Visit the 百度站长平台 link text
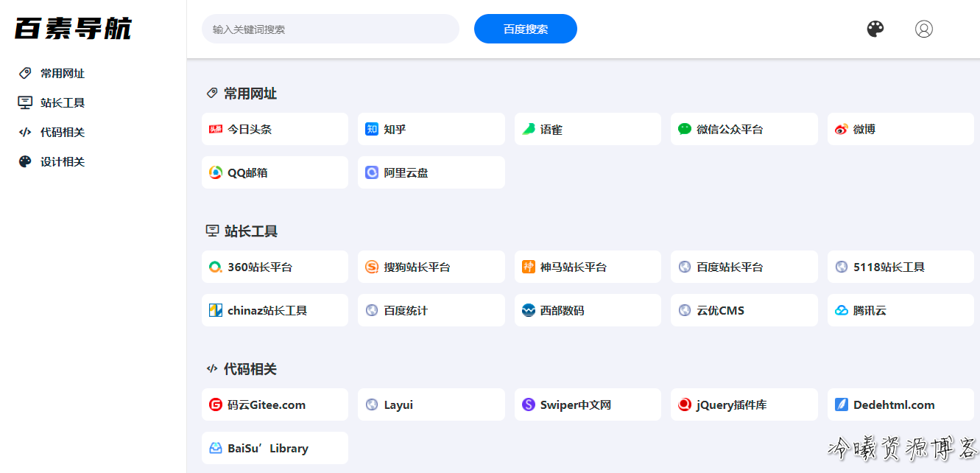Screen dimensions: 980x473 pos(730,267)
